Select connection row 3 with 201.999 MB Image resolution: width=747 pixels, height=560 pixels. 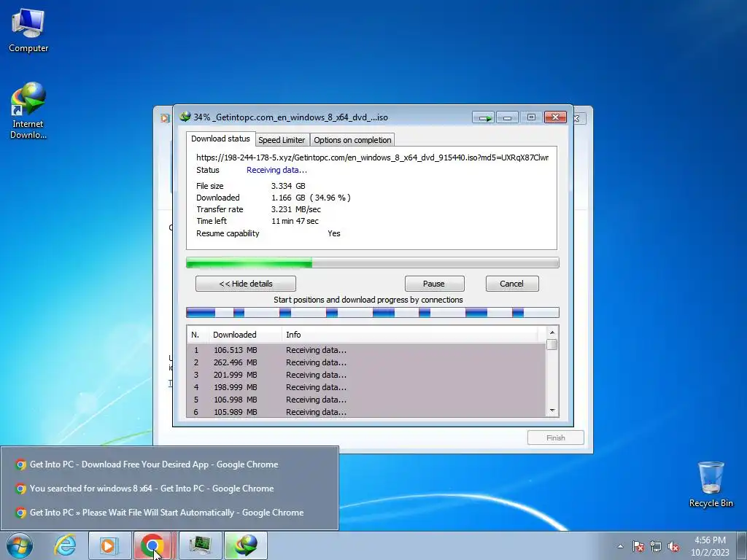click(366, 375)
